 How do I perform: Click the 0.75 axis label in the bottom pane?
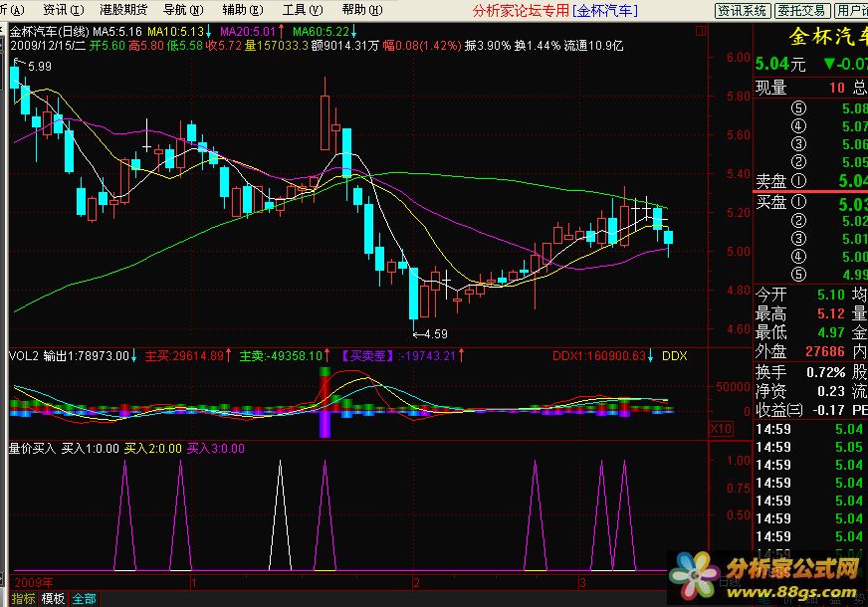pyautogui.click(x=739, y=488)
